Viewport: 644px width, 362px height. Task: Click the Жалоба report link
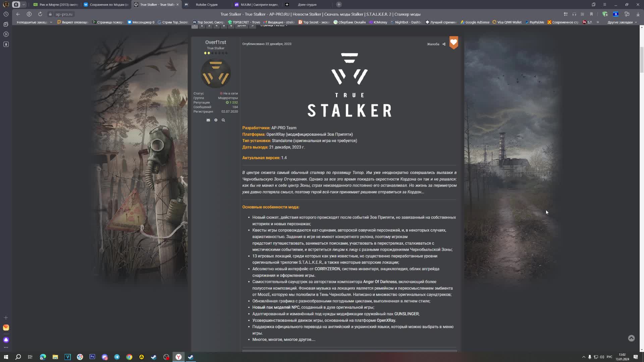433,44
